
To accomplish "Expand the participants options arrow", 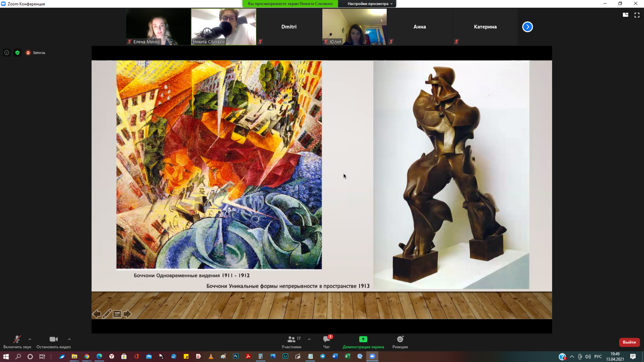I will tap(309, 339).
